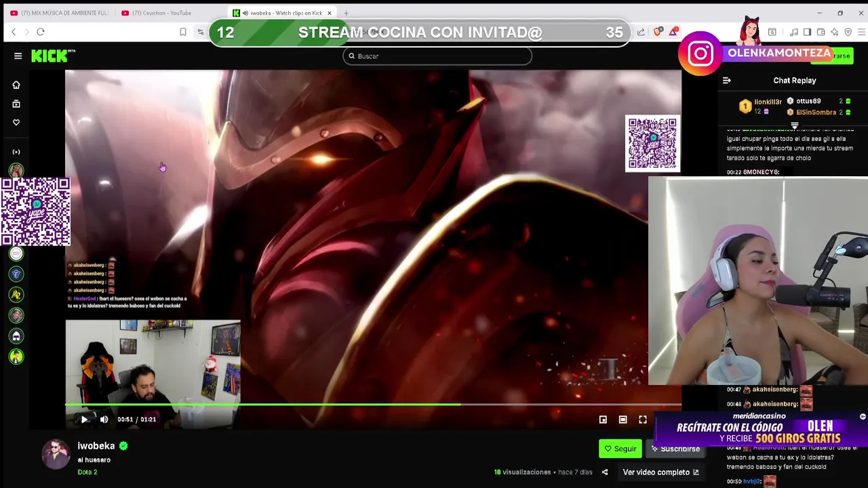
Task: Reload the current page
Action: coord(41,32)
